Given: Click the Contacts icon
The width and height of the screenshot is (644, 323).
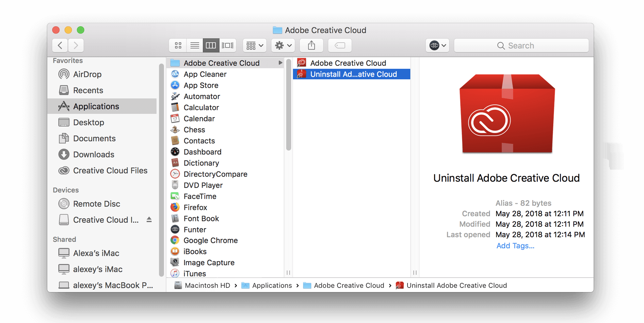Looking at the screenshot, I should click(175, 140).
